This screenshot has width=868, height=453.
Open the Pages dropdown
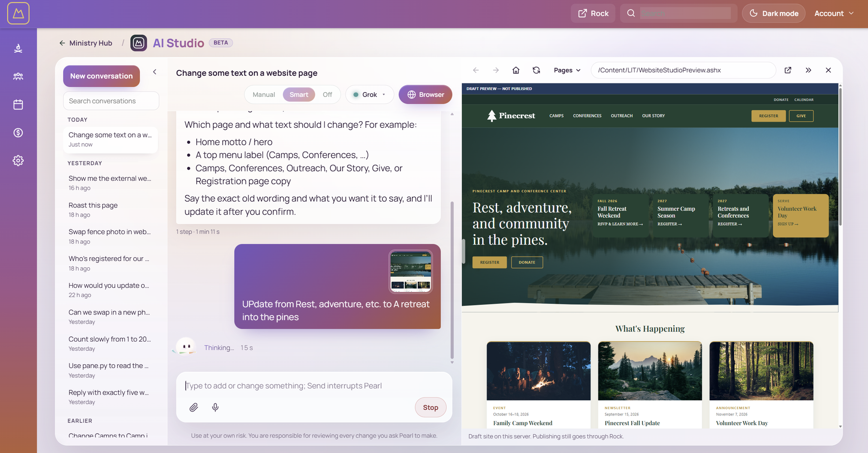[567, 70]
